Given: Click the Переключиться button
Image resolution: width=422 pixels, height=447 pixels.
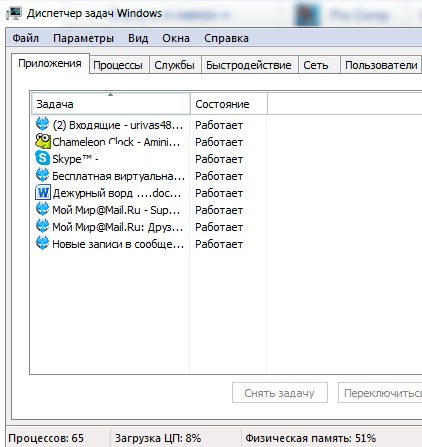Looking at the screenshot, I should point(380,393).
